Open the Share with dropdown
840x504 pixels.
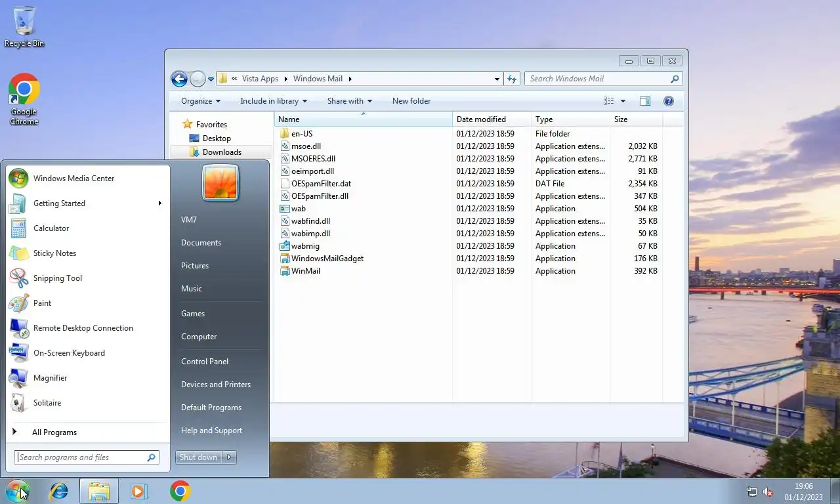pyautogui.click(x=350, y=101)
